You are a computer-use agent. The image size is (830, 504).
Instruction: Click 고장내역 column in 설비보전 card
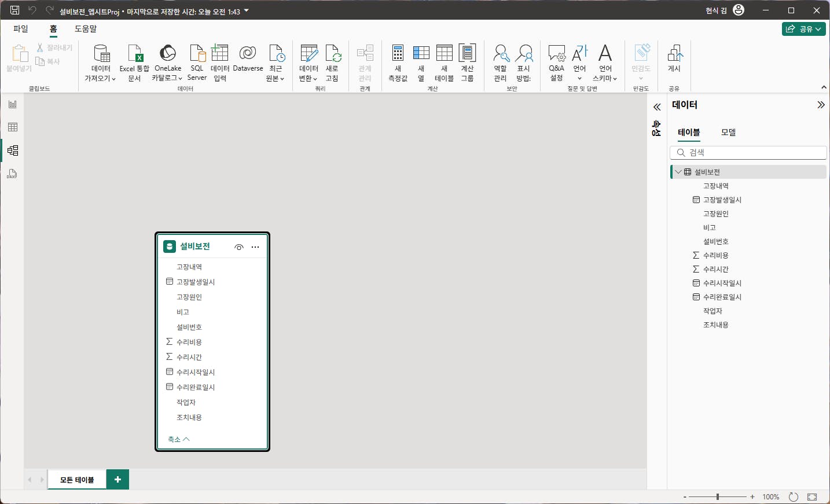click(x=189, y=267)
